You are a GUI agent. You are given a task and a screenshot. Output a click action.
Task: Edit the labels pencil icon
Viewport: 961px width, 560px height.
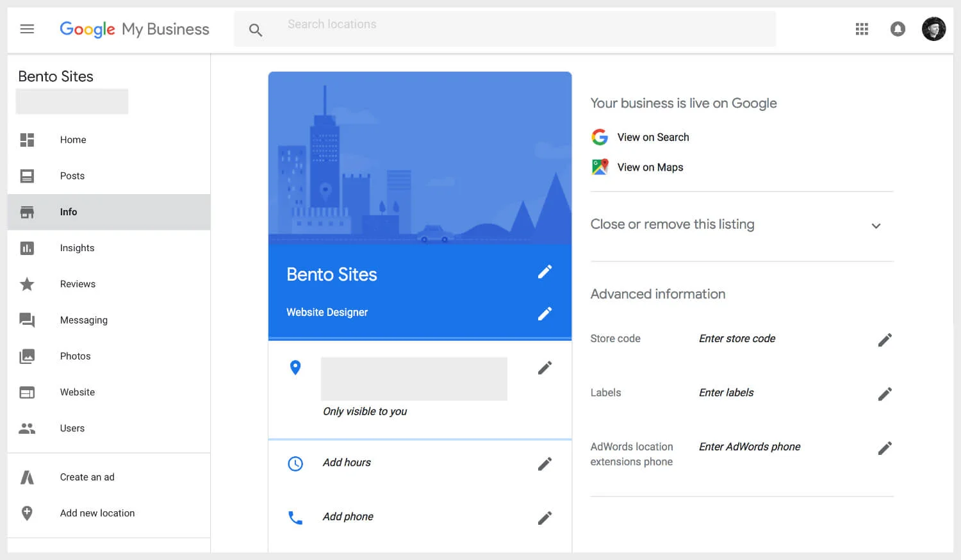coord(885,393)
